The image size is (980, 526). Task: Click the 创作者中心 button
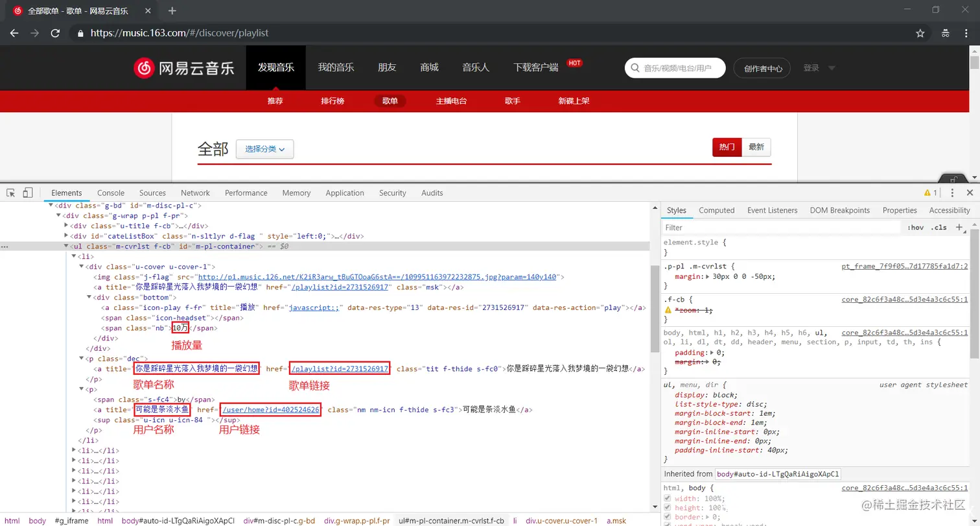tap(763, 68)
